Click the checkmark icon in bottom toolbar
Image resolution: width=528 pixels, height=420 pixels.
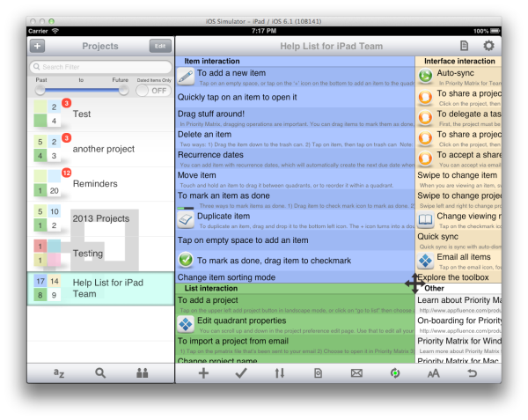coord(241,373)
